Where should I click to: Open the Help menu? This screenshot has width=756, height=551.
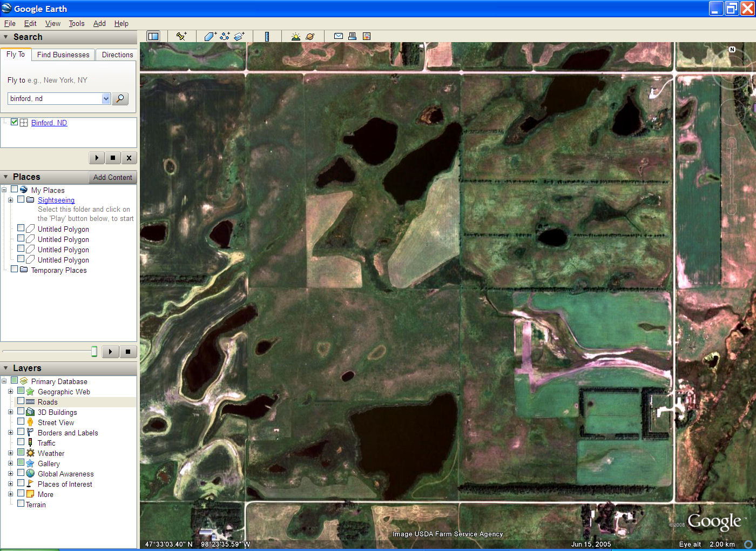[x=122, y=23]
